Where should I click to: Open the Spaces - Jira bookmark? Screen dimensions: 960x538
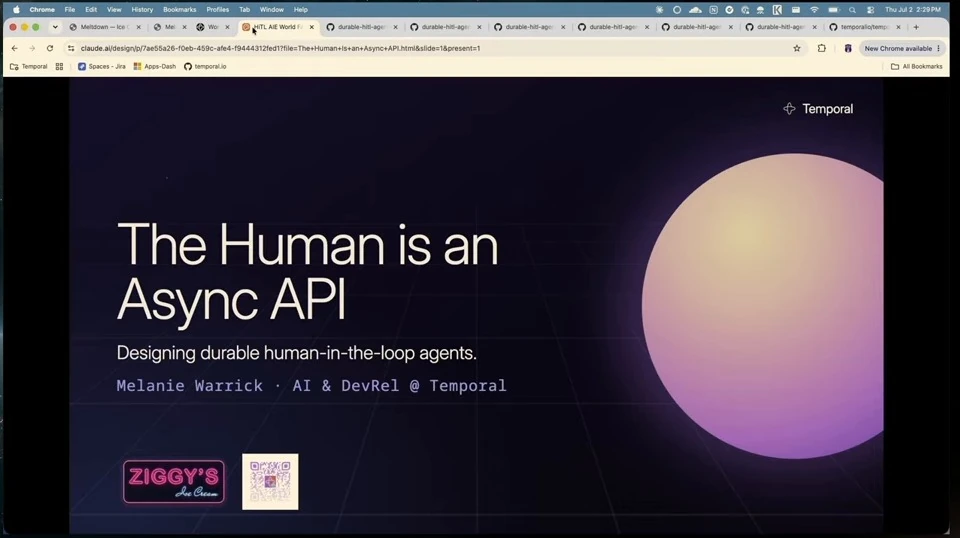click(102, 66)
